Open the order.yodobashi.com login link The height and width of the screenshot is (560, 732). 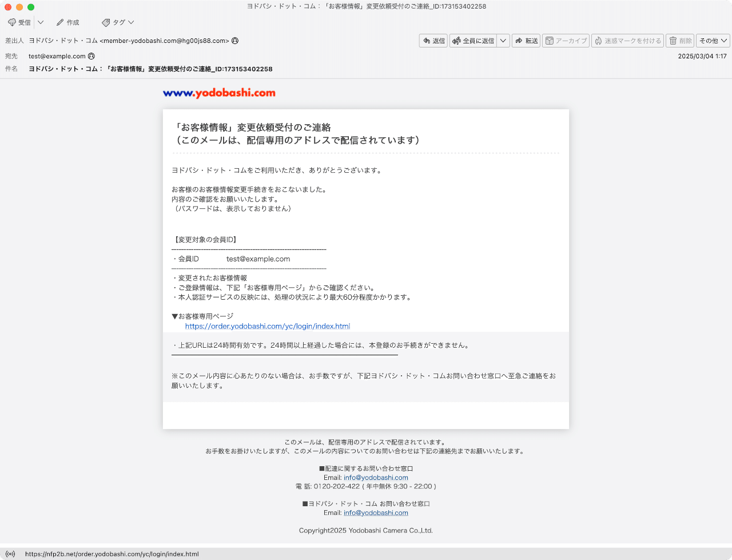[x=268, y=326]
